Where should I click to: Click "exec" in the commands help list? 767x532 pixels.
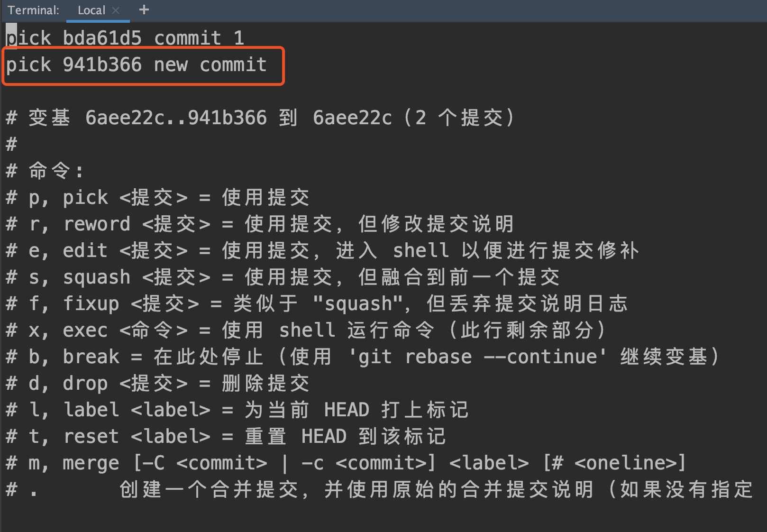point(85,330)
